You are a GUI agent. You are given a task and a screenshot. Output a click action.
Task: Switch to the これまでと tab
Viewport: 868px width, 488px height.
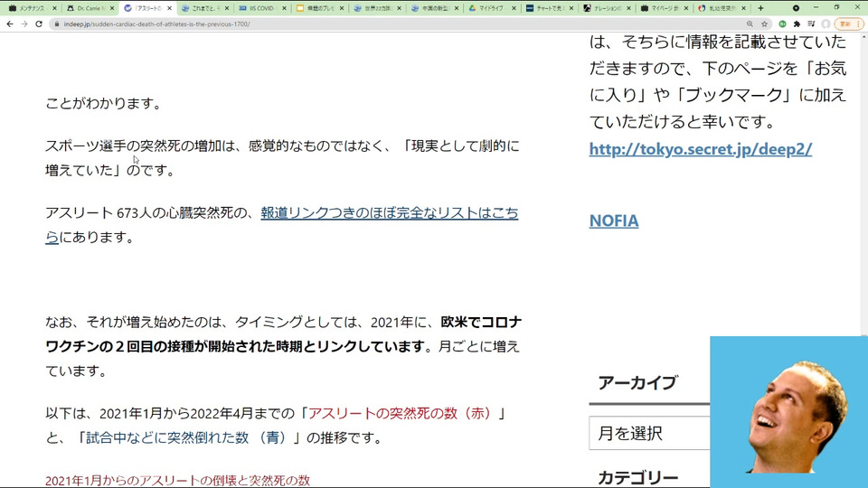tap(205, 8)
